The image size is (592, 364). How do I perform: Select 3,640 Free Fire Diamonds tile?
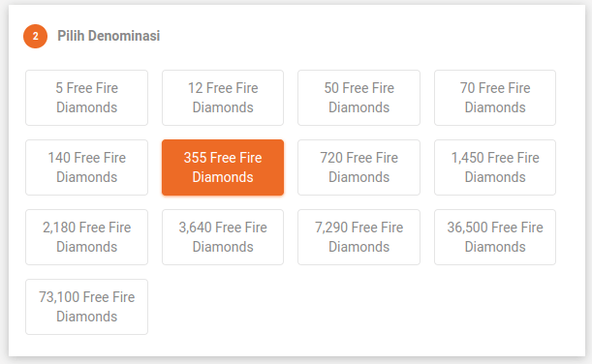pyautogui.click(x=223, y=237)
